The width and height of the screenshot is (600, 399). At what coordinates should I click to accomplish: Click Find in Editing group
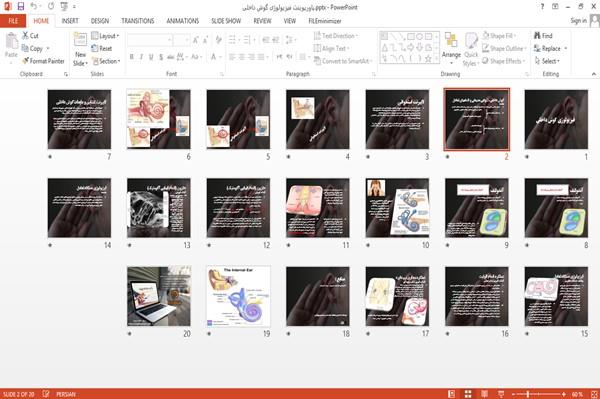543,36
